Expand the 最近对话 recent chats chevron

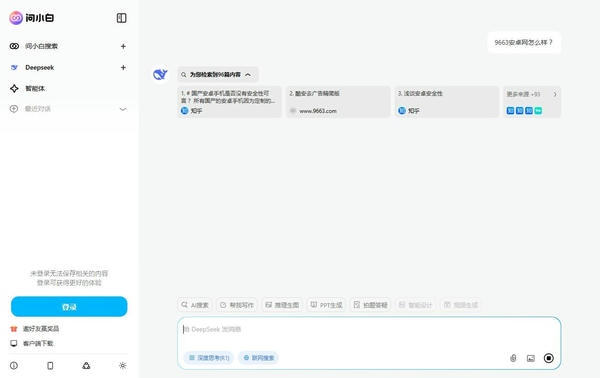pyautogui.click(x=123, y=109)
